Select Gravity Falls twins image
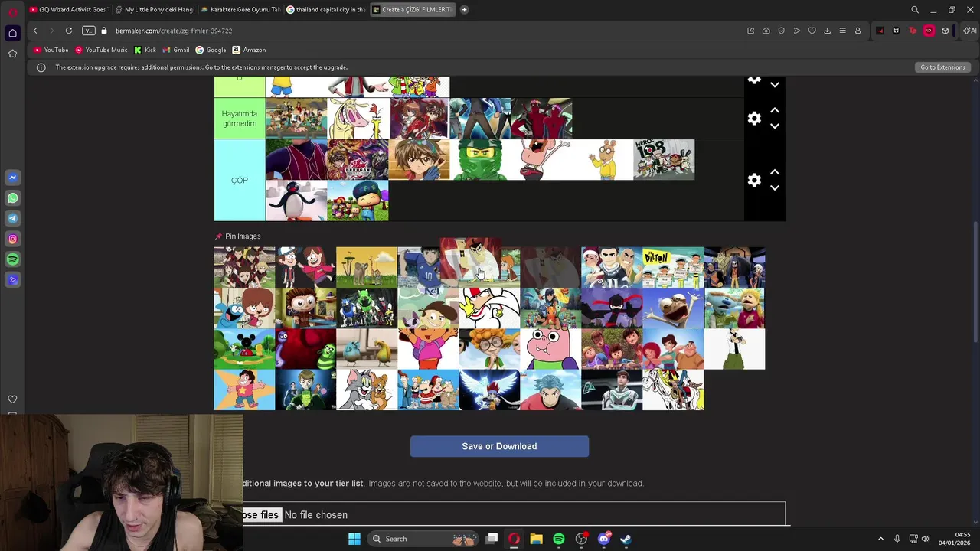 305,267
